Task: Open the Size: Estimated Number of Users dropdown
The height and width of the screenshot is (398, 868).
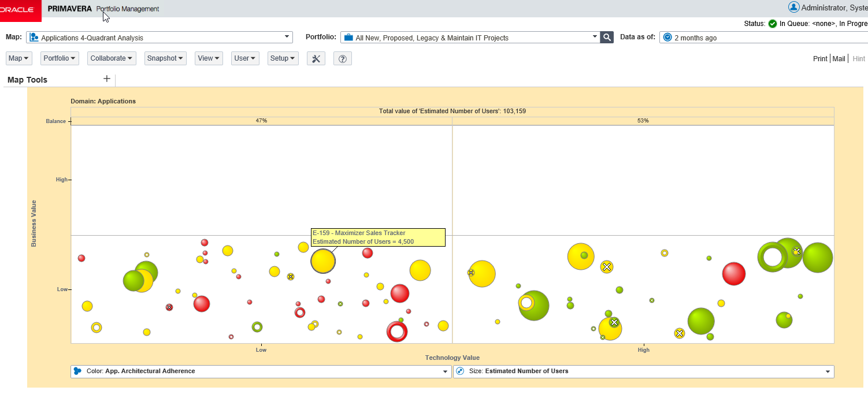Action: pyautogui.click(x=828, y=371)
